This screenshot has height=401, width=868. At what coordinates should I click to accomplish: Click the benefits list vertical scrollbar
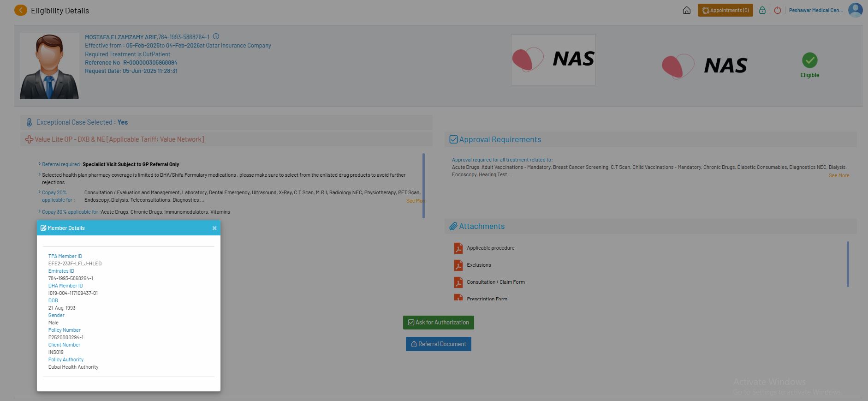tap(423, 186)
